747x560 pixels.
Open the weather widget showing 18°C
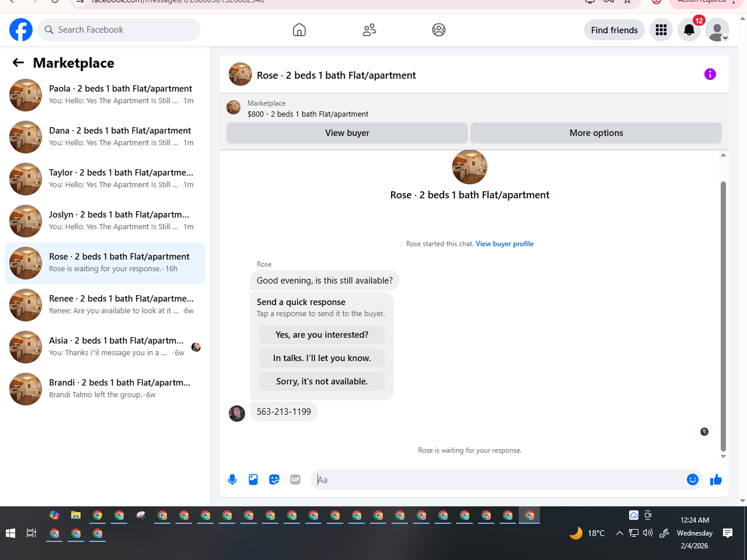tap(587, 533)
